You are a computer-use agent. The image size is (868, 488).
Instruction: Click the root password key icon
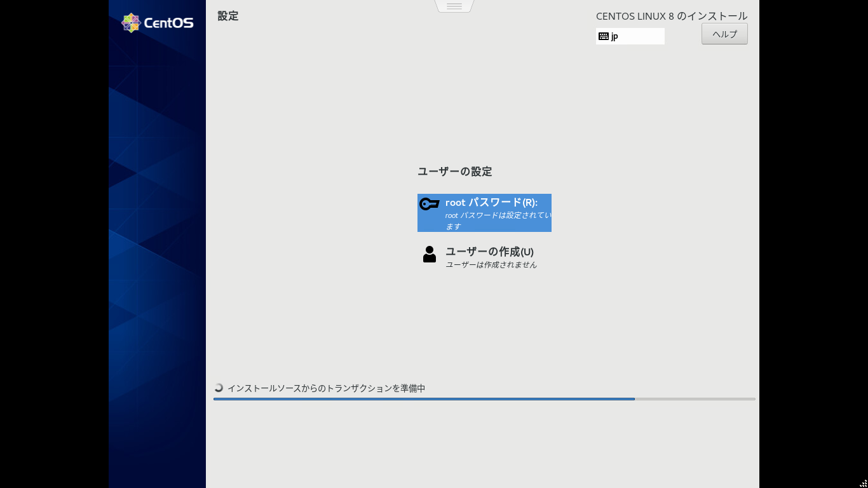(x=430, y=204)
